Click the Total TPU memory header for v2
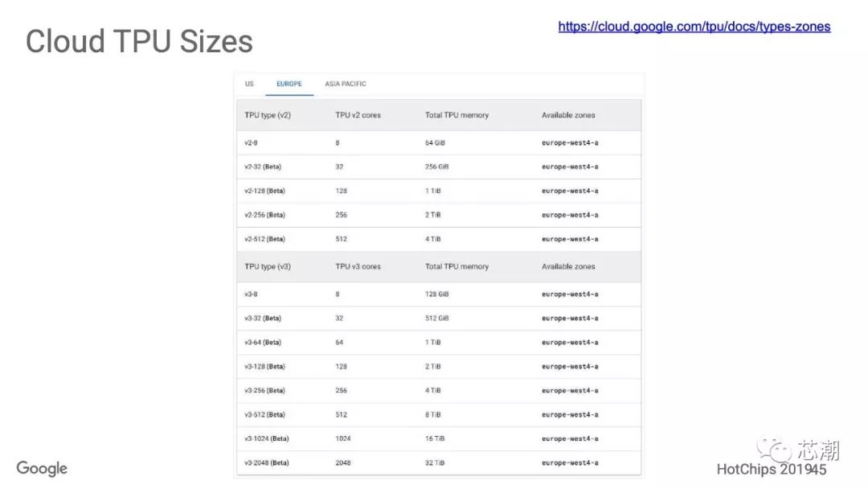 [x=457, y=115]
